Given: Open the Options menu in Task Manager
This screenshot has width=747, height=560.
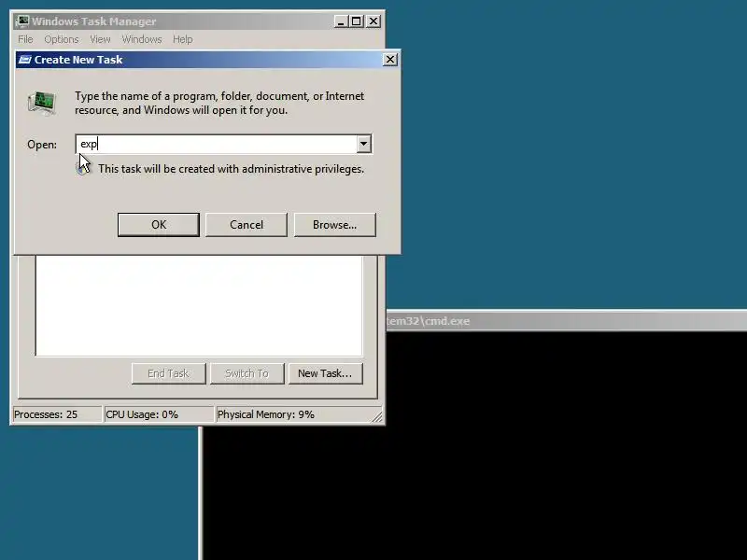Looking at the screenshot, I should [62, 39].
